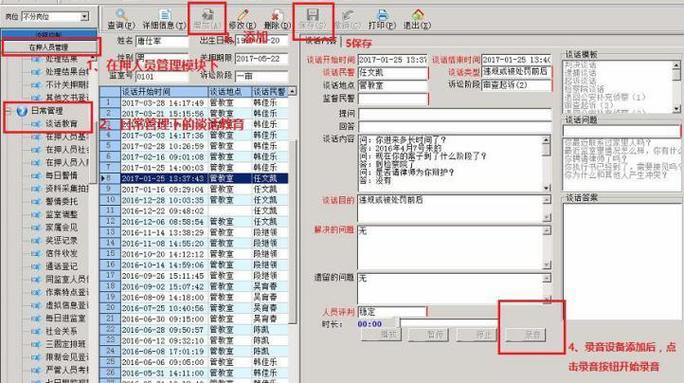Viewport: 684px width, 383px height.
Task: Open 监室调整 in the sidebar tree
Action: (62, 214)
